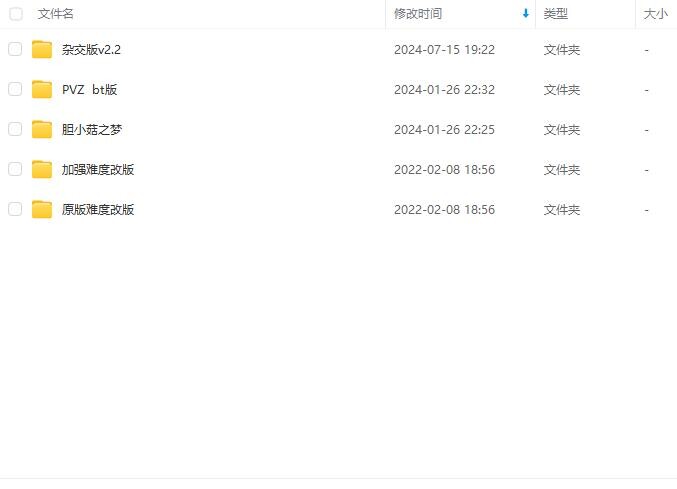Image resolution: width=677 pixels, height=489 pixels.
Task: Check the select-all checkbox in header
Action: coord(16,14)
